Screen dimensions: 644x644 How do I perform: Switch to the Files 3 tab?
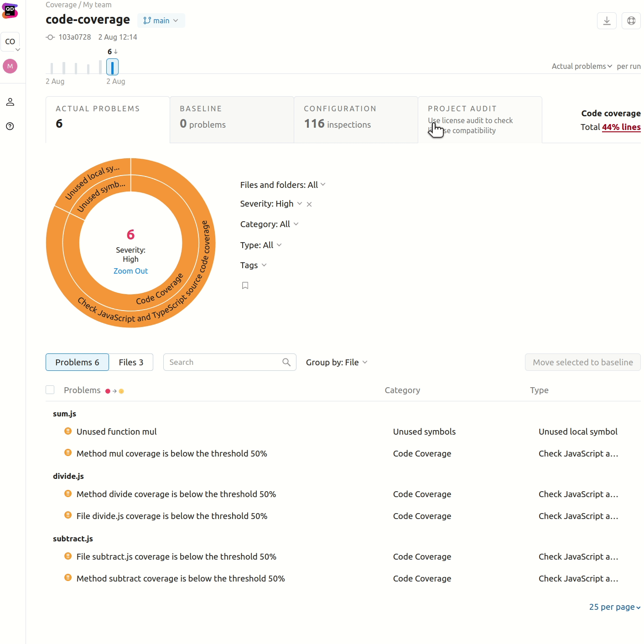[131, 362]
